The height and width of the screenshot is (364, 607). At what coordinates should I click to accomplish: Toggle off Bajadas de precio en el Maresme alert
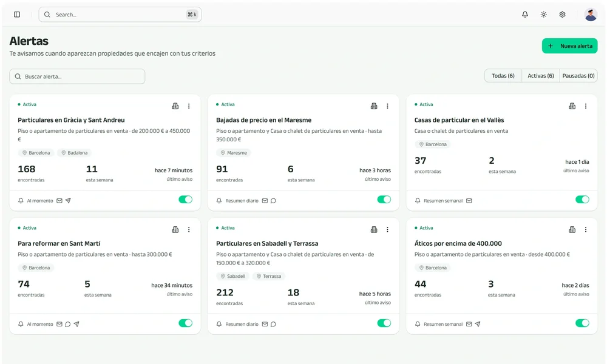(x=384, y=200)
